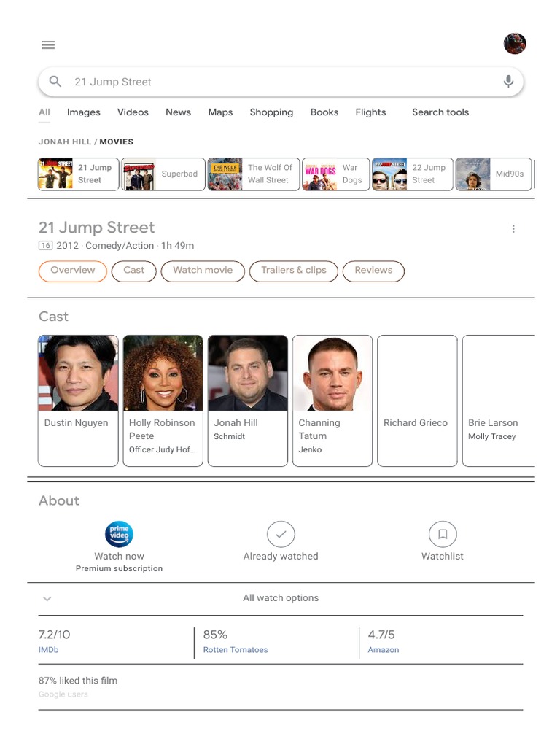Open Dustin Nguyen cast card
This screenshot has width=560, height=747.
point(78,400)
